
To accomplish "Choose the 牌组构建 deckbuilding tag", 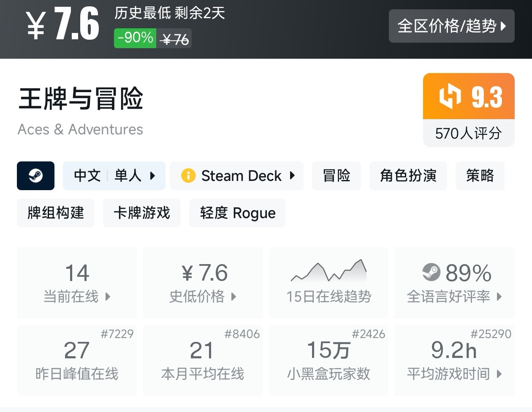I will point(56,213).
